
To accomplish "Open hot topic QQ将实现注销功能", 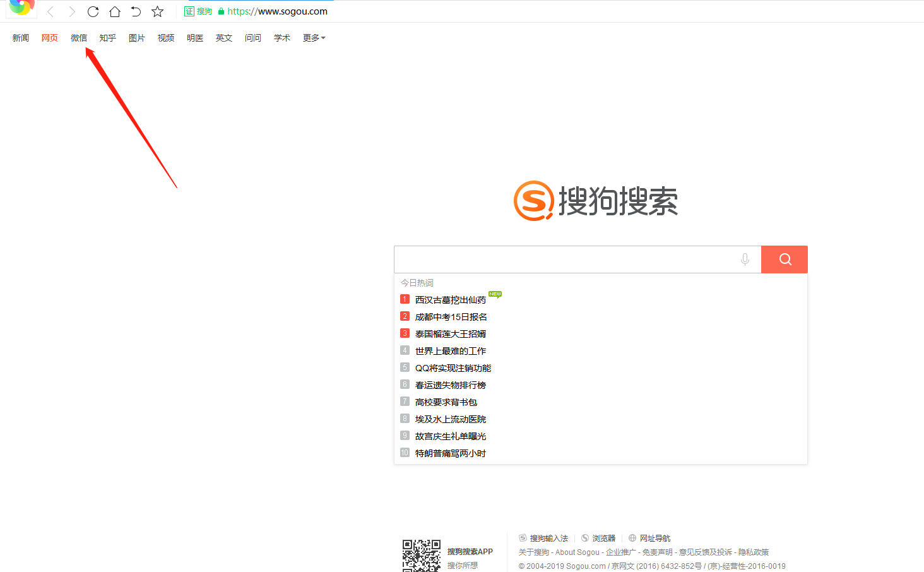I will [x=453, y=368].
